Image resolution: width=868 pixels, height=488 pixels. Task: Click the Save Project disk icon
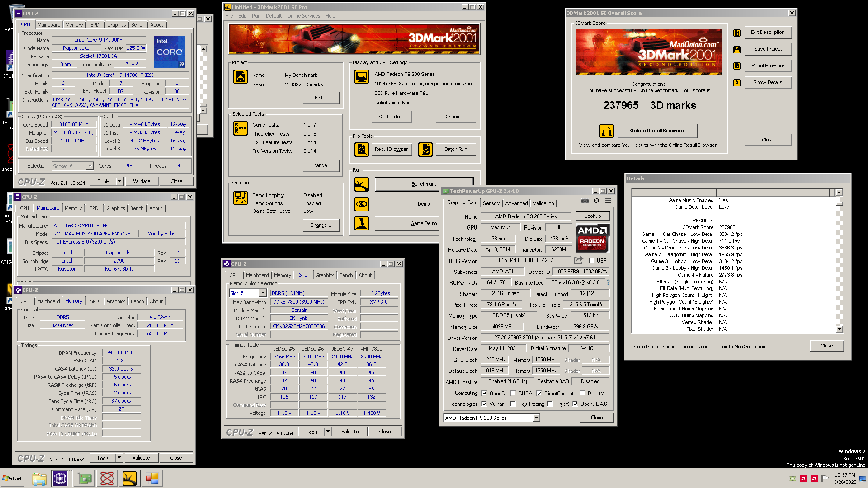737,49
